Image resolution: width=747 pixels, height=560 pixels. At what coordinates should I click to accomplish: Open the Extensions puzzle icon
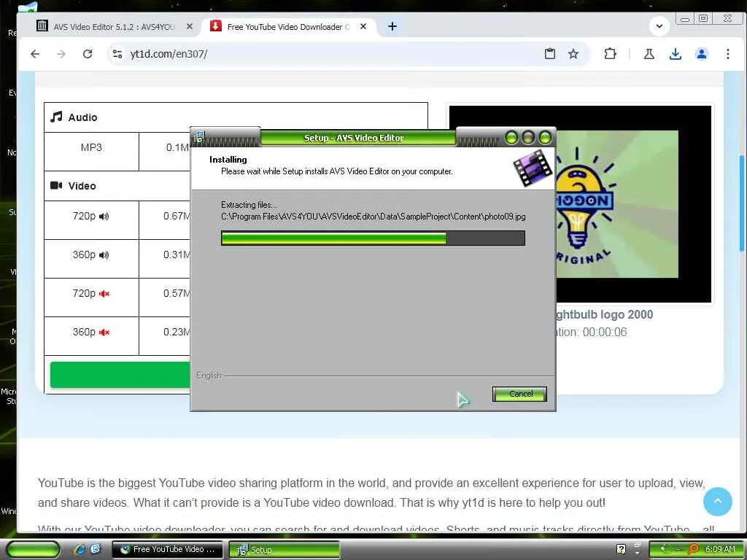click(610, 54)
